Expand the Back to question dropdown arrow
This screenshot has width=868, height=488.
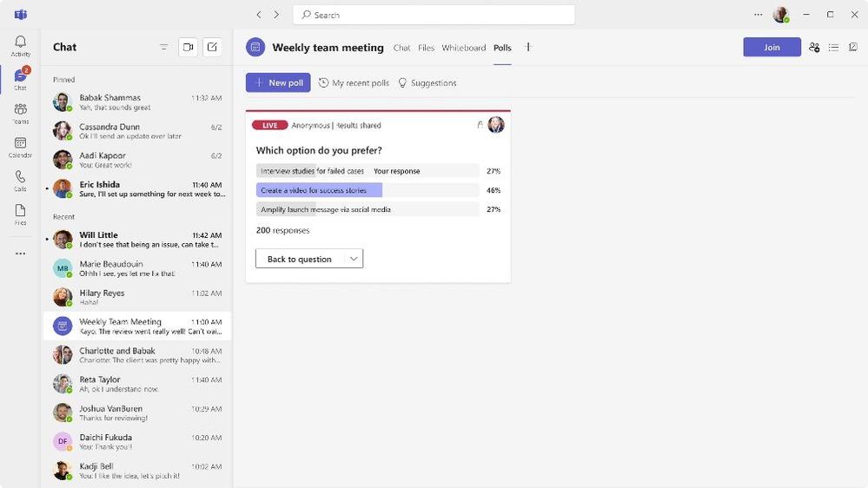tap(353, 259)
